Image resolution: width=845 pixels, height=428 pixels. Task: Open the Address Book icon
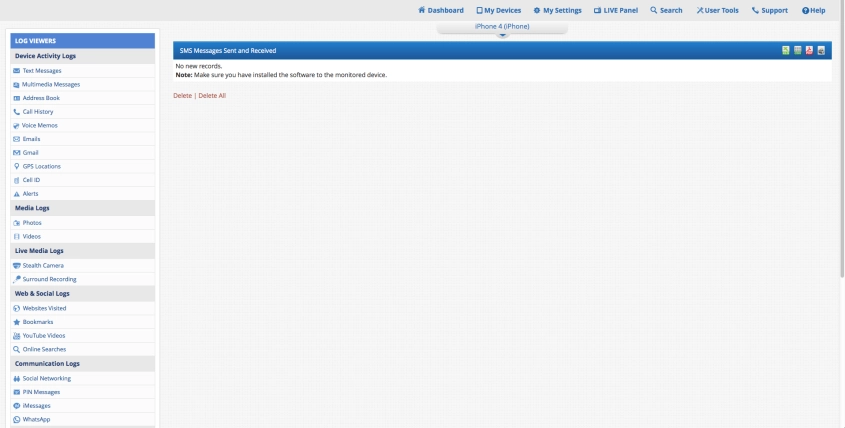pos(17,98)
